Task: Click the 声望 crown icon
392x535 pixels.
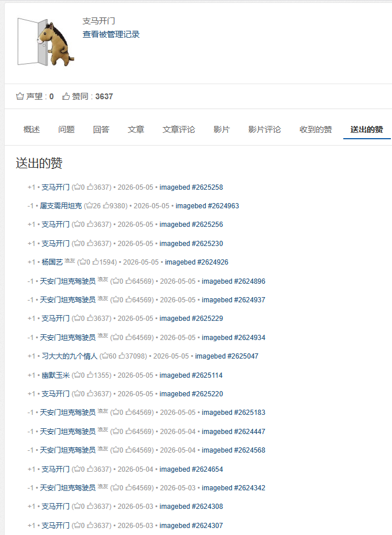Action: click(x=20, y=96)
